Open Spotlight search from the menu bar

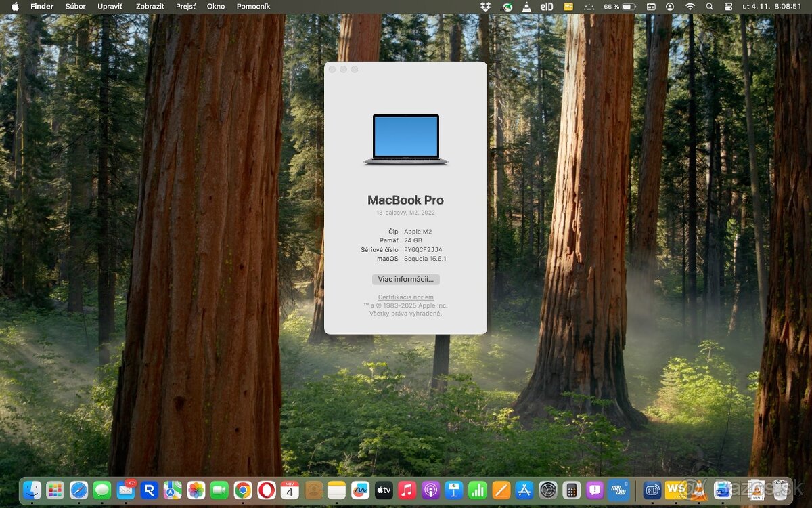[x=709, y=7]
